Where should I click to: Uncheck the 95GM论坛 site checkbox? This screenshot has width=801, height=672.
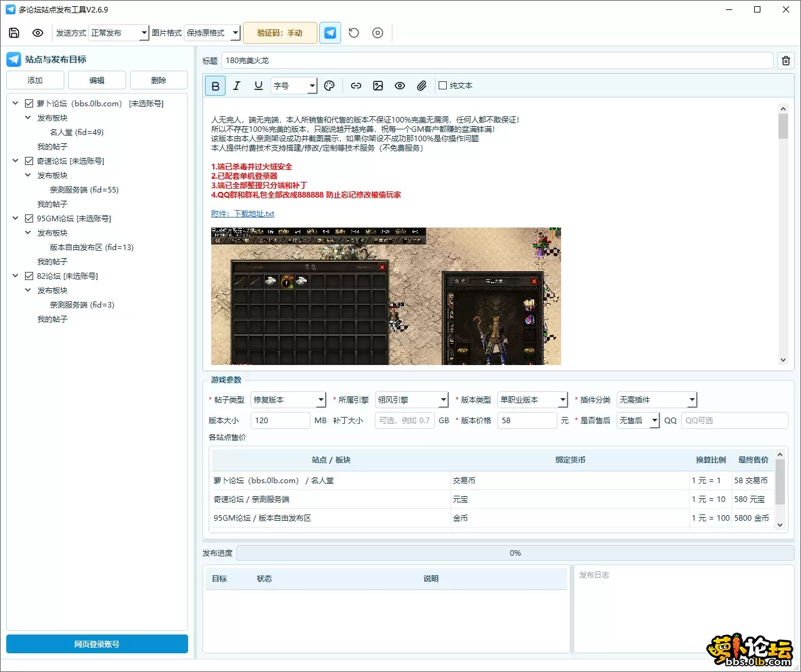[29, 219]
